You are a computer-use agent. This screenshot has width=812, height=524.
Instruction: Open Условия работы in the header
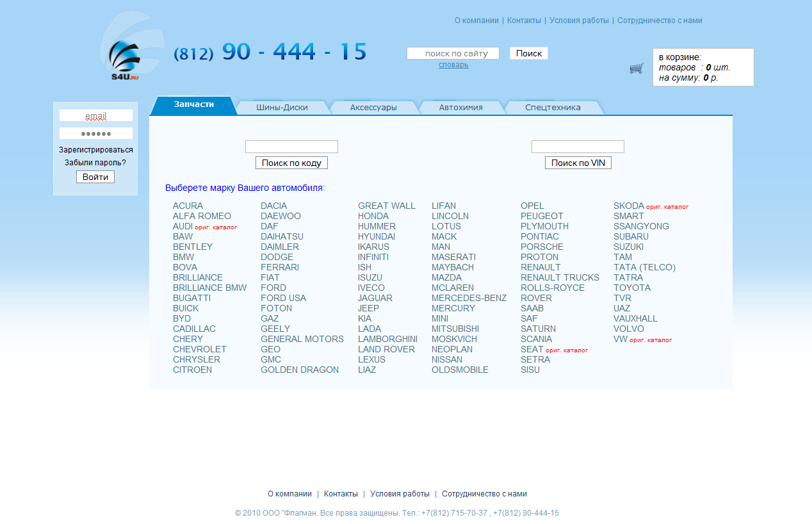coord(579,20)
